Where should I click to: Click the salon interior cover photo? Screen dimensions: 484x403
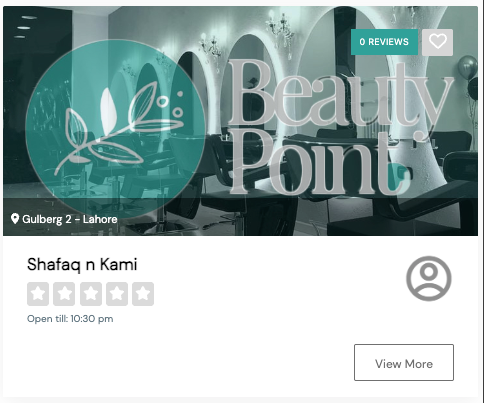coord(240,121)
